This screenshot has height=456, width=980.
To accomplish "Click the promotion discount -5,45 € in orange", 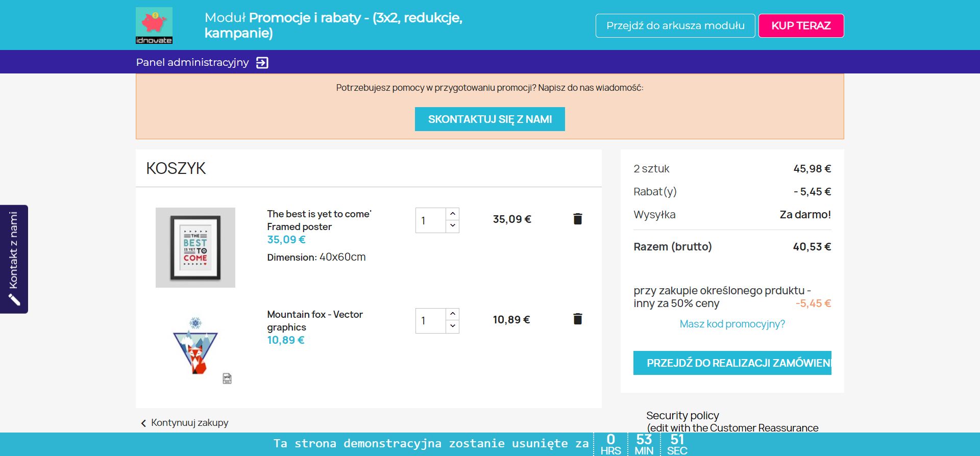I will pyautogui.click(x=813, y=303).
